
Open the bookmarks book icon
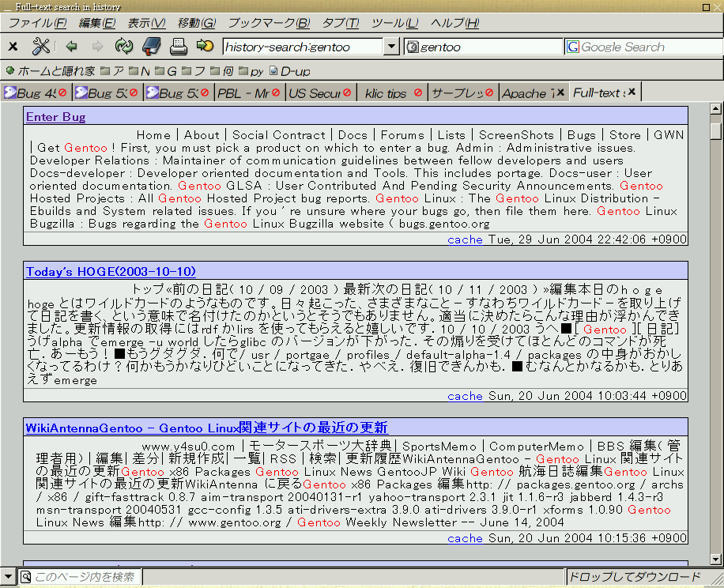click(152, 46)
